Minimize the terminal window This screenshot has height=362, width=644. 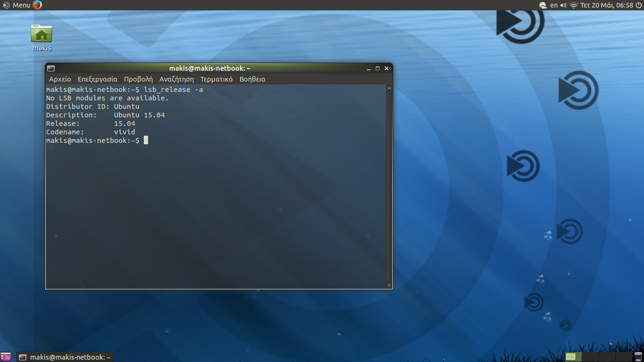click(x=369, y=68)
